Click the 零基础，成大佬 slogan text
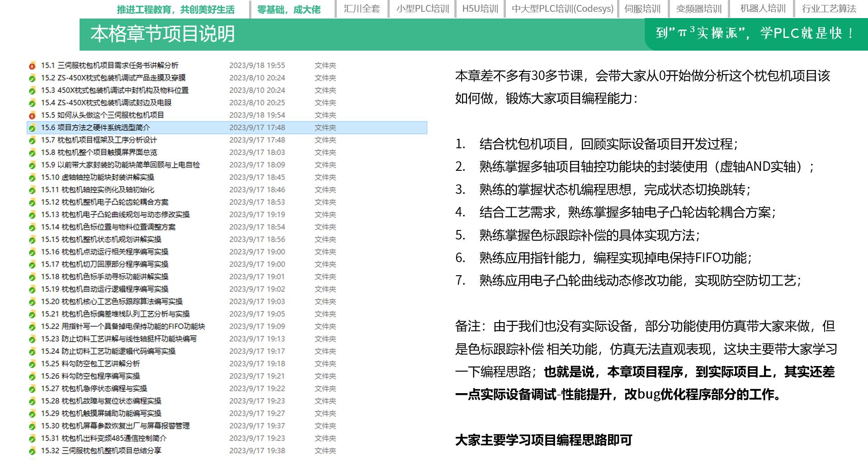 click(x=288, y=9)
